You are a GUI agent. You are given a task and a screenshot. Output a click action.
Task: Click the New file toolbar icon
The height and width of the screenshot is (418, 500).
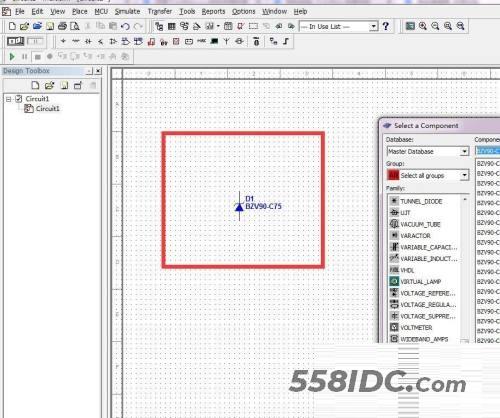pos(12,26)
